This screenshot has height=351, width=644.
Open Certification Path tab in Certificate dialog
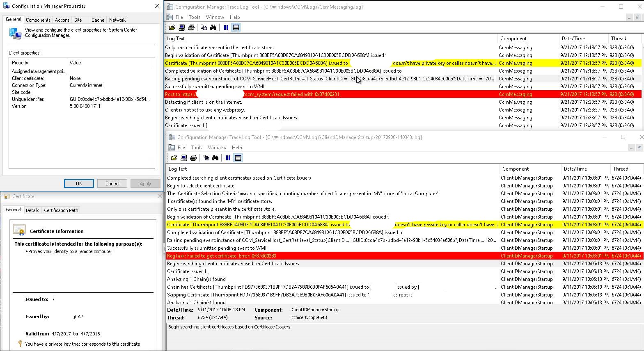(x=61, y=210)
